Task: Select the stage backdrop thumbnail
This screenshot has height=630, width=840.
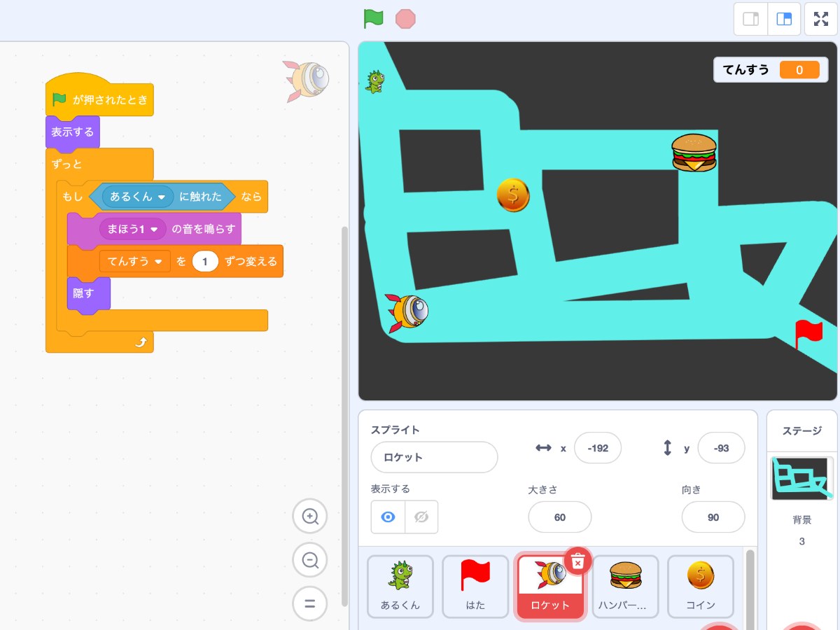Action: (802, 478)
